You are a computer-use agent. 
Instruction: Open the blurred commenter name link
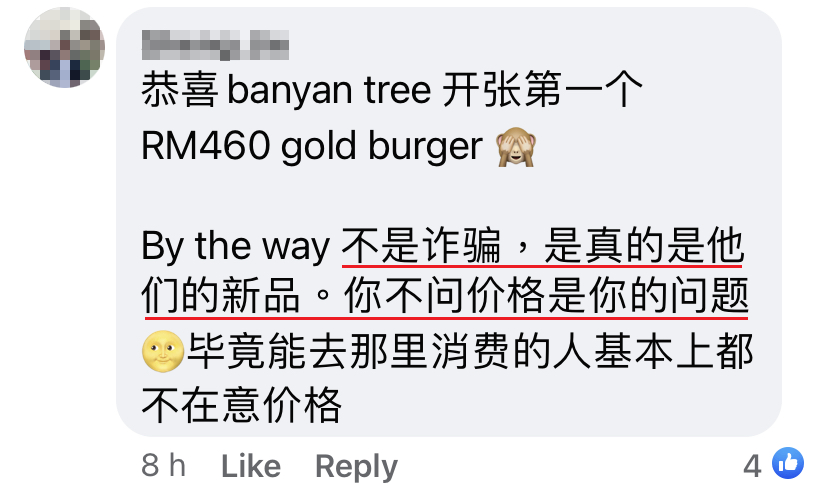point(215,44)
